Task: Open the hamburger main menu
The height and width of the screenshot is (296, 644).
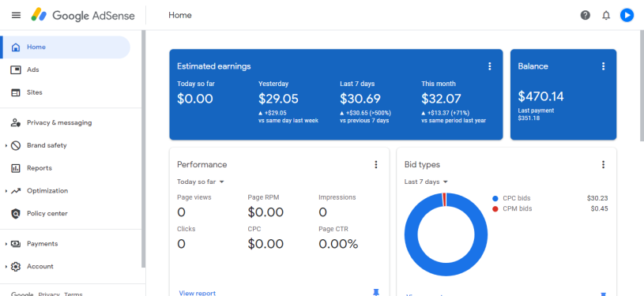Action: (16, 15)
